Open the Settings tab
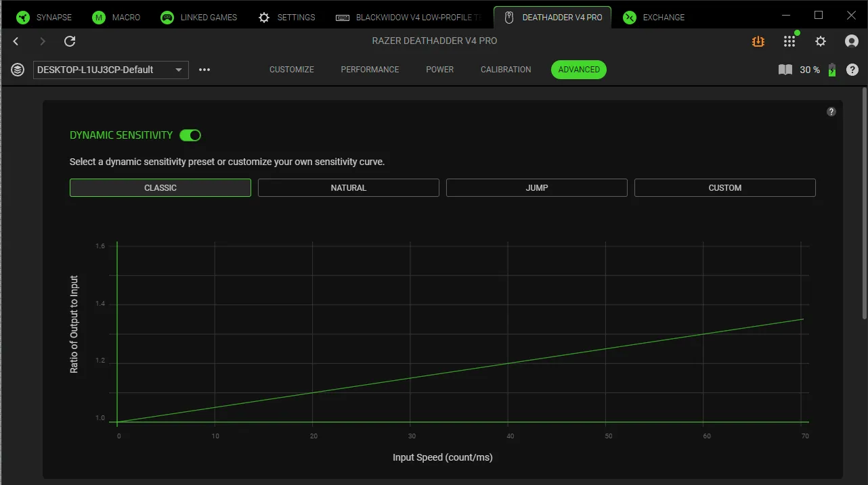The height and width of the screenshot is (485, 868). [x=286, y=17]
